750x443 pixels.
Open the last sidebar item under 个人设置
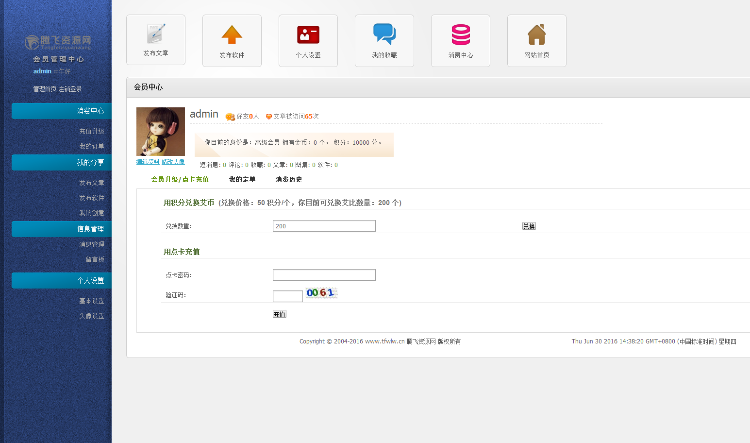[91, 316]
